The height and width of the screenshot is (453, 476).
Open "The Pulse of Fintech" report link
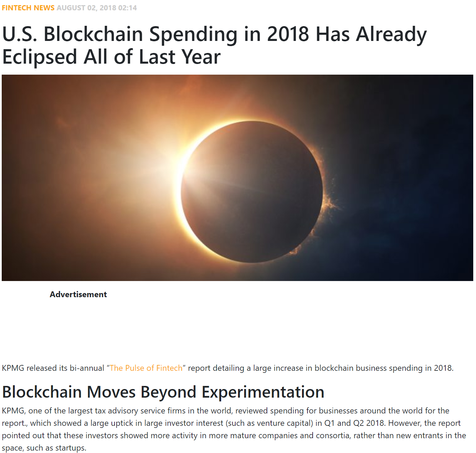pyautogui.click(x=146, y=368)
